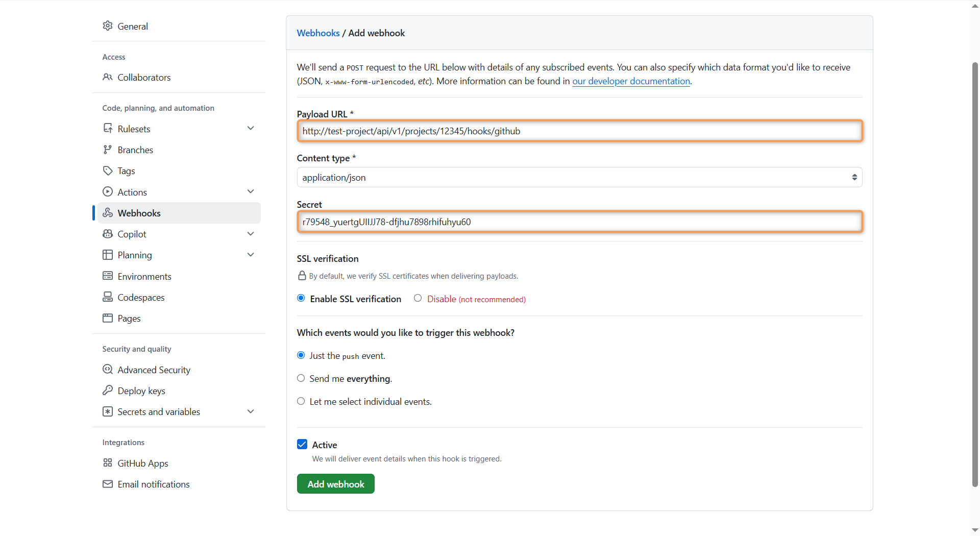Select Just the push event option
The height and width of the screenshot is (536, 980).
[x=301, y=355]
